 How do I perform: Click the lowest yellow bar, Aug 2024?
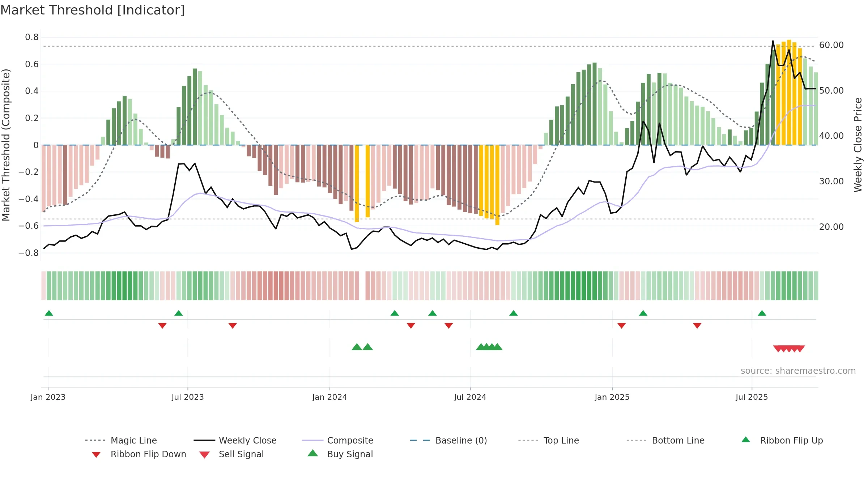[x=497, y=185]
